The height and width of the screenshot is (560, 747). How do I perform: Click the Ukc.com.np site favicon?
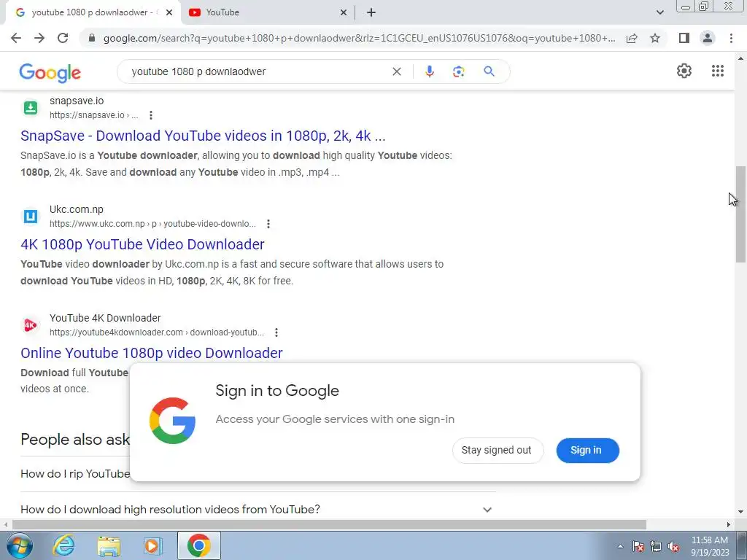pyautogui.click(x=31, y=216)
